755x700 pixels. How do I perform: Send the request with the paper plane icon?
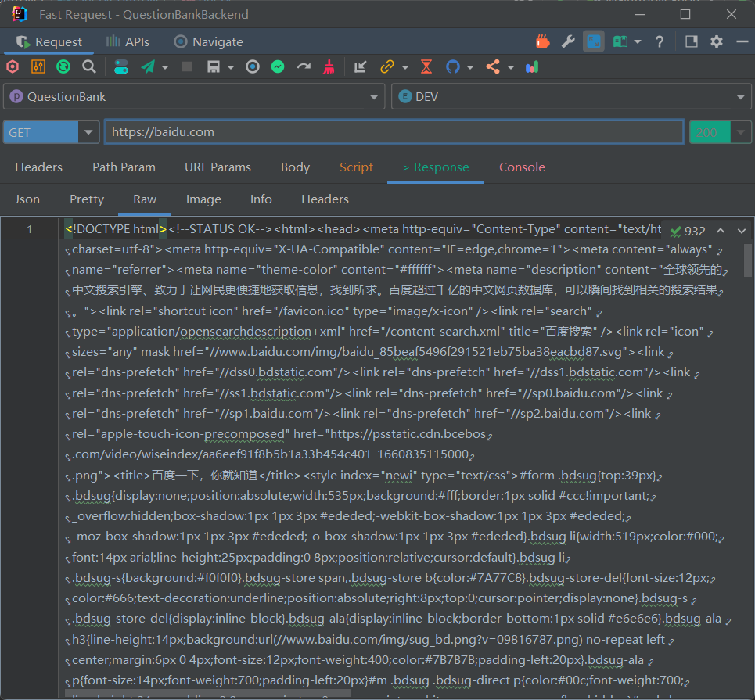[148, 67]
